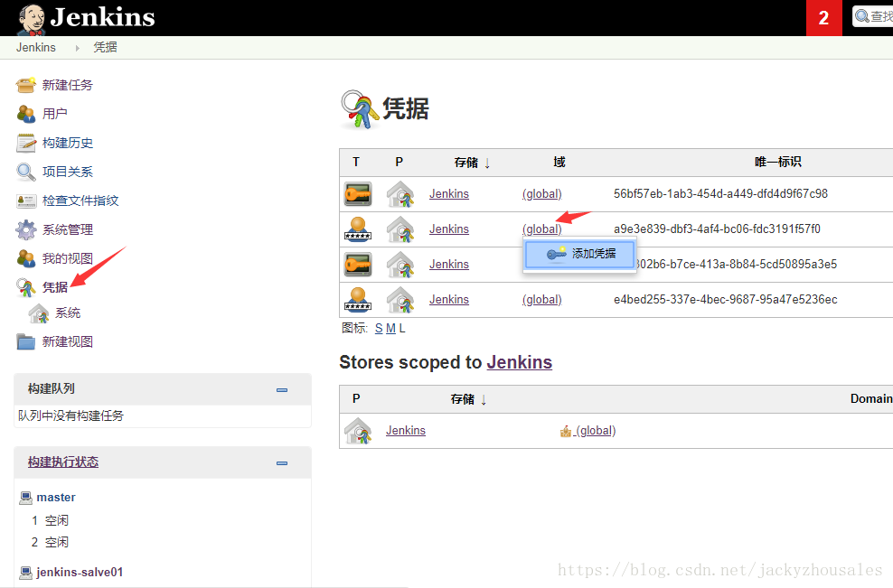Click the provider house icon in a9e3e839 row
893x588 pixels.
point(400,229)
